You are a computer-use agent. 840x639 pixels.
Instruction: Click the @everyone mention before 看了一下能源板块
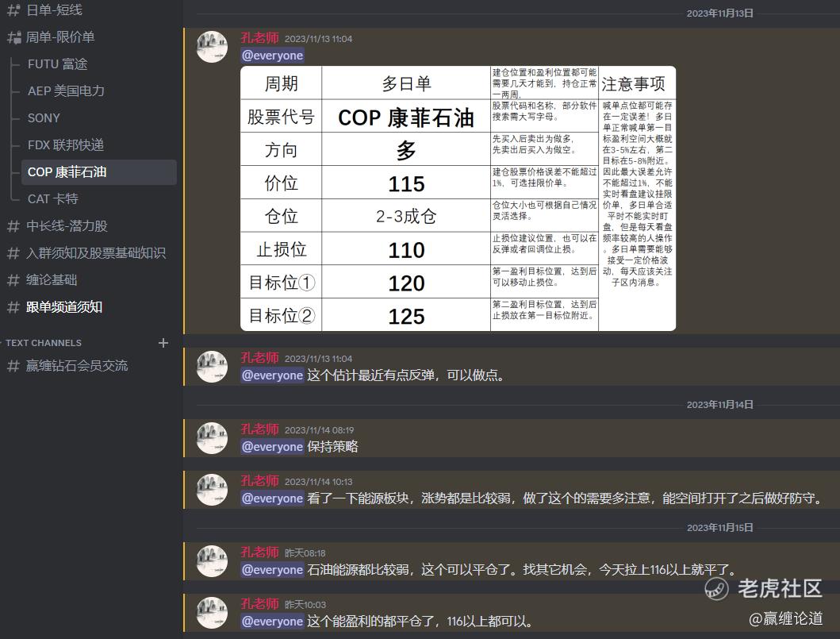pos(273,498)
